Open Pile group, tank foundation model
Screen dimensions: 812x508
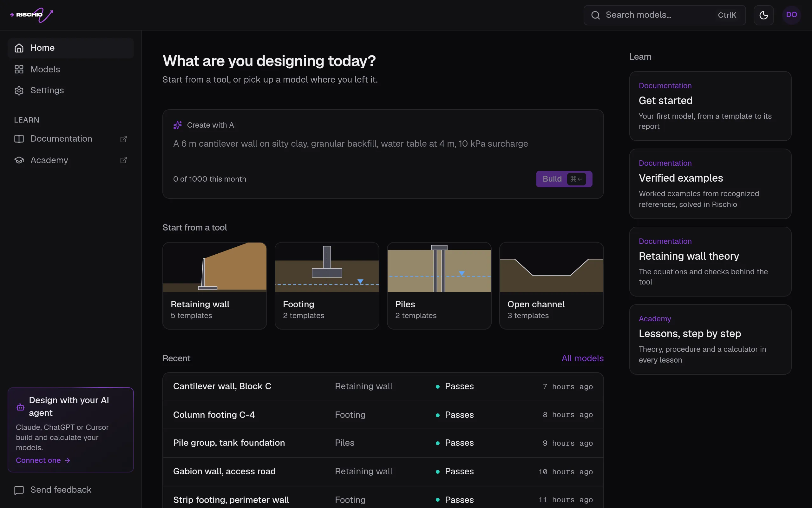[383, 443]
